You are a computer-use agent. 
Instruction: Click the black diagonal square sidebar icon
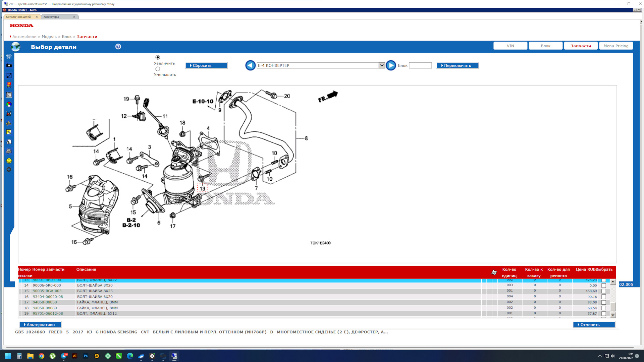click(9, 76)
